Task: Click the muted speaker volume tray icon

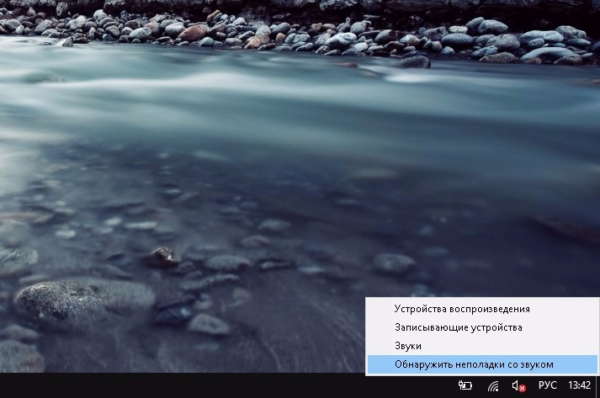Action: coord(518,386)
